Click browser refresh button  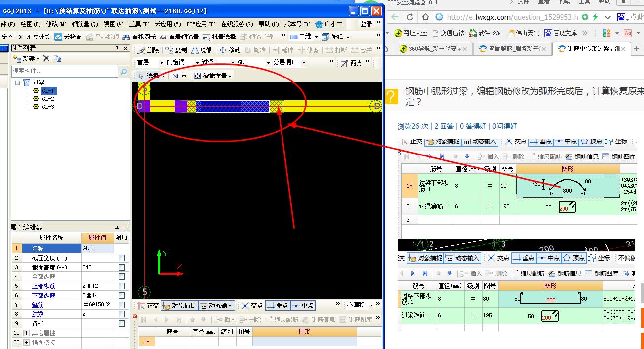pos(409,17)
